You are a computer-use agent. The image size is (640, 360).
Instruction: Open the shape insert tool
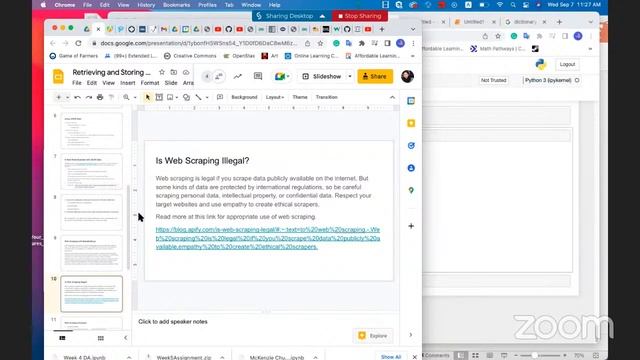[x=187, y=97]
